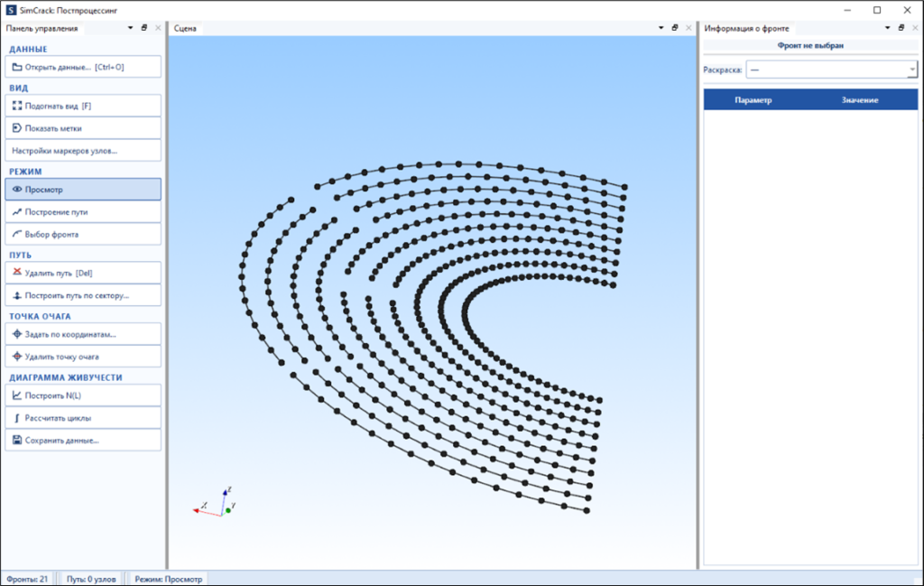Viewport: 924px width, 586px height.
Task: Click the Фронты: 21 status bar entry
Action: click(x=27, y=579)
